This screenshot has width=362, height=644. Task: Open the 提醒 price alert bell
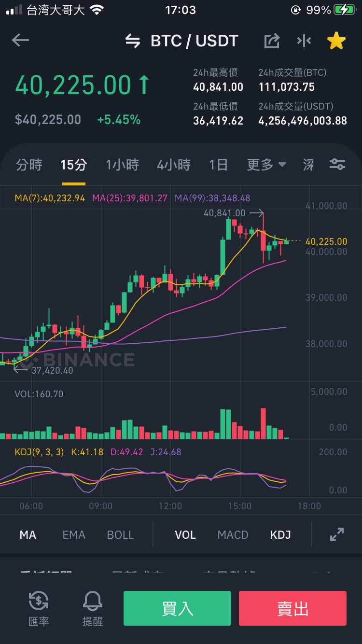[93, 608]
